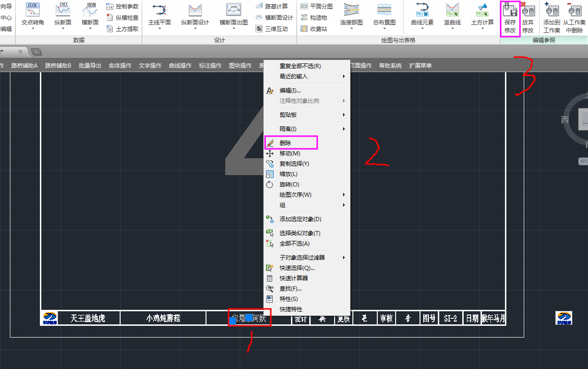588x369 pixels.
Task: Open the 标注操作 menu
Action: [x=210, y=66]
